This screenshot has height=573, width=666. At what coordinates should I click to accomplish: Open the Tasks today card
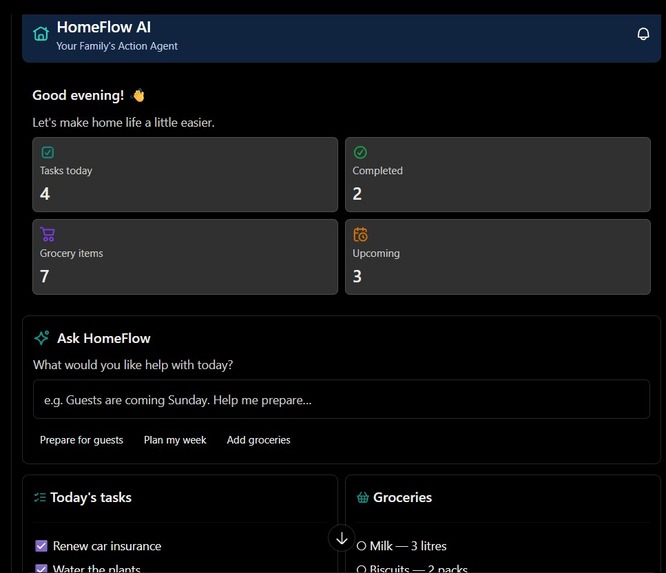(x=185, y=175)
